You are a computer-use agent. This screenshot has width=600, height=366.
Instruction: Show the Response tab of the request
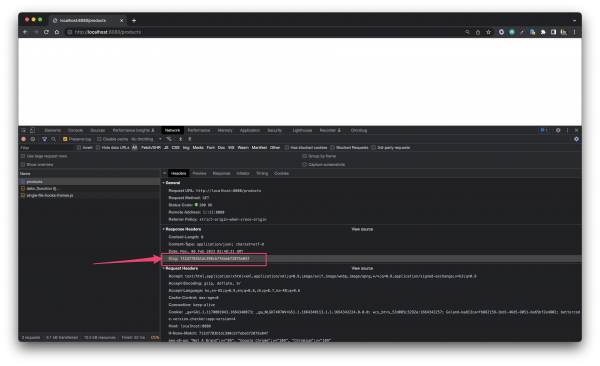[222, 173]
